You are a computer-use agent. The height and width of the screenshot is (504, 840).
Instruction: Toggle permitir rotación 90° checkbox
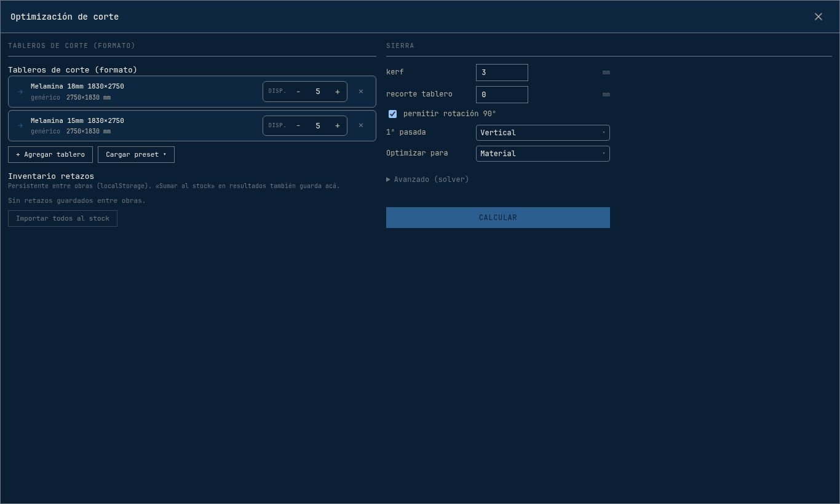click(392, 114)
